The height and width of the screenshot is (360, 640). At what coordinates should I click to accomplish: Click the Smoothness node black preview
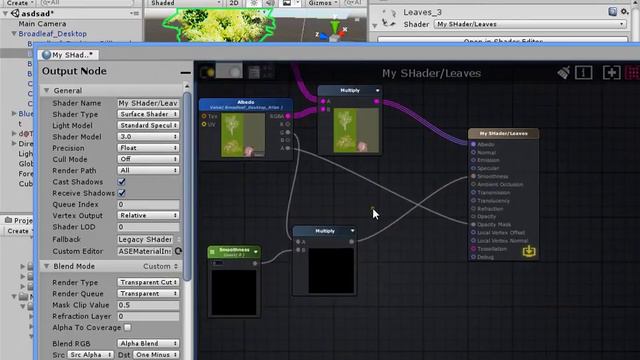[x=234, y=292]
